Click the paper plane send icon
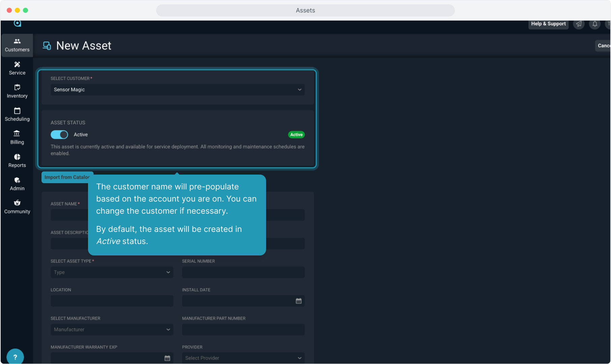 tap(579, 24)
